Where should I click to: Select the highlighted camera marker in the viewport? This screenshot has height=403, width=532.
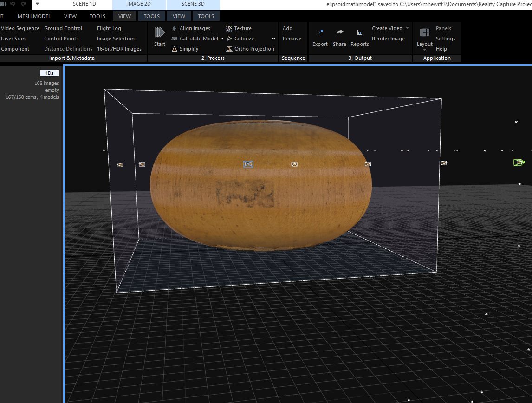point(248,164)
